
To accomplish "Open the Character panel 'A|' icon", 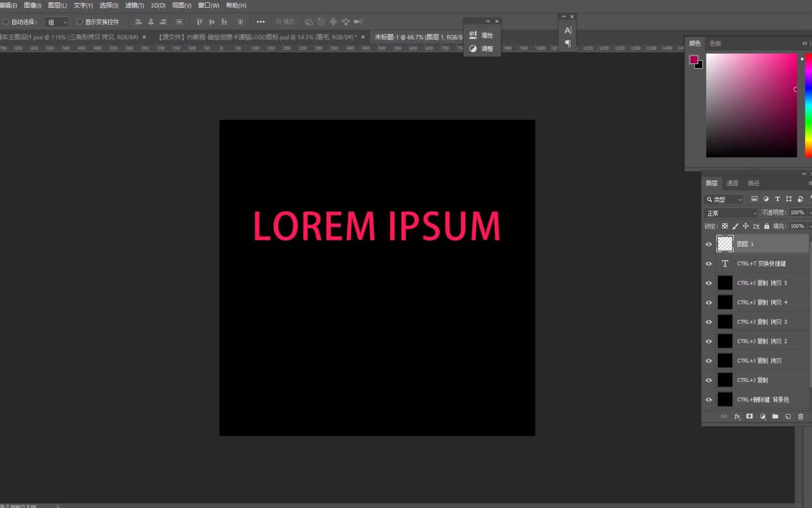I will 568,31.
